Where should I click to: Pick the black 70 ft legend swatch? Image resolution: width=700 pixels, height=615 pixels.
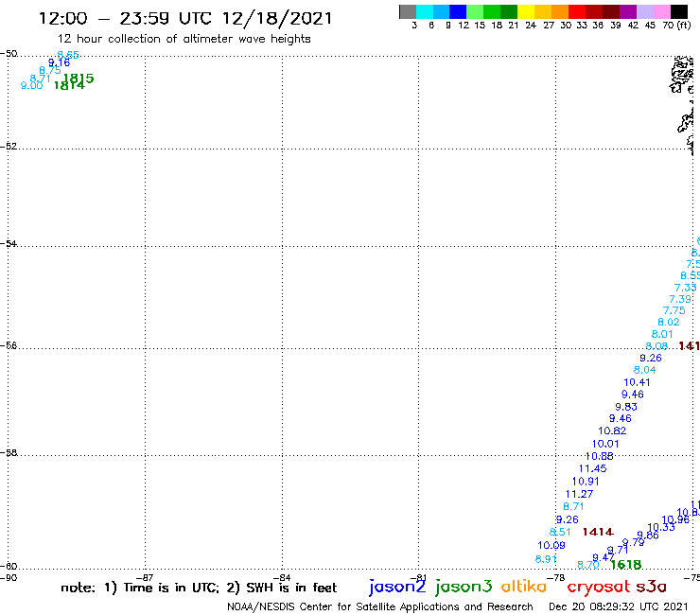[679, 11]
